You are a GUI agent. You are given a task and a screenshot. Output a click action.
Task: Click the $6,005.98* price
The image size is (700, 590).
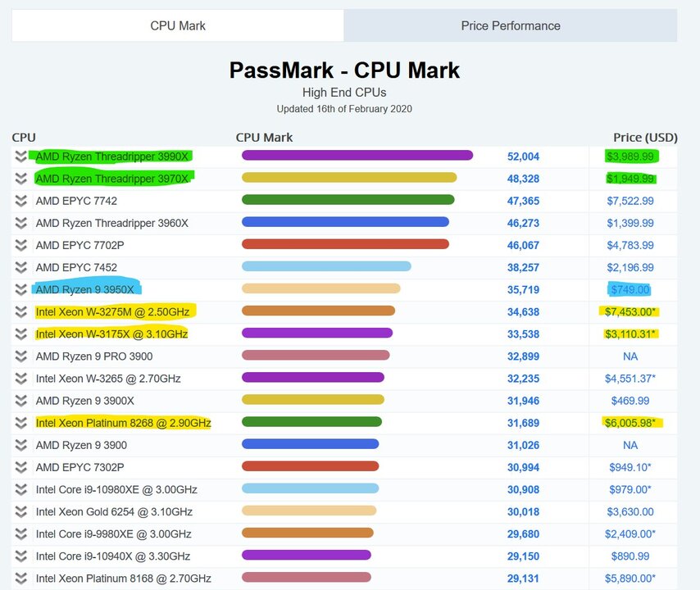pos(630,423)
